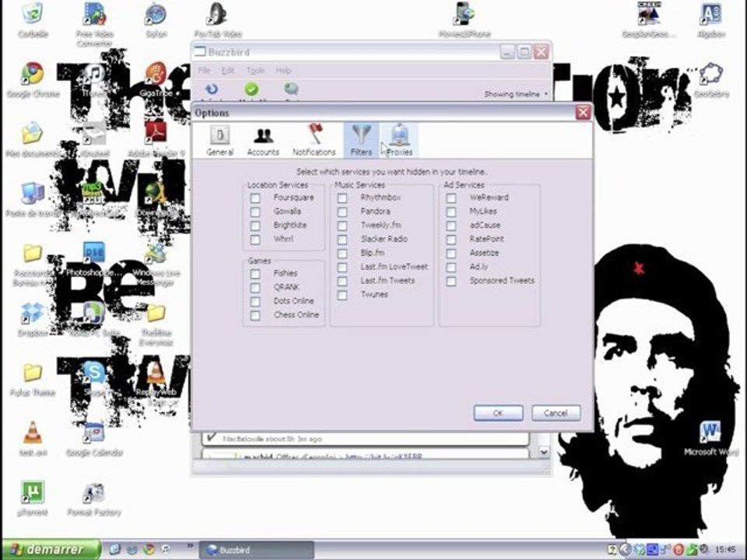
Task: Switch to the Notifications tab
Action: tap(314, 141)
